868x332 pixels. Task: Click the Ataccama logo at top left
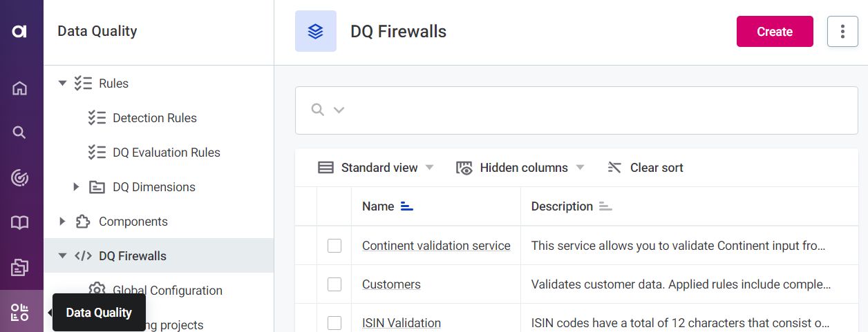pos(19,31)
